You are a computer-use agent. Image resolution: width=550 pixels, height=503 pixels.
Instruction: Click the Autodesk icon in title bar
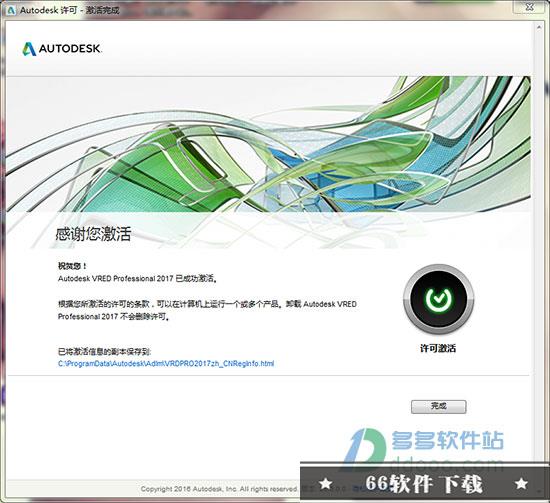click(11, 10)
